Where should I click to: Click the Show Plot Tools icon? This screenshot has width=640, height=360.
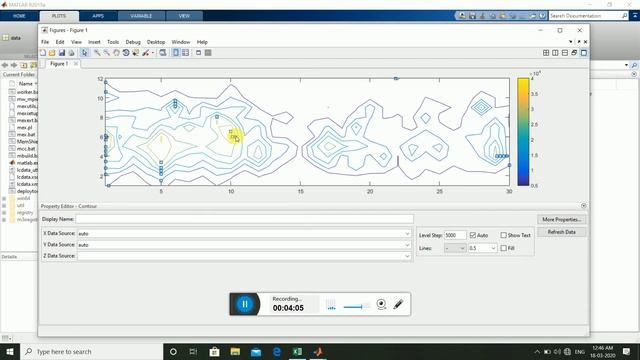click(208, 53)
